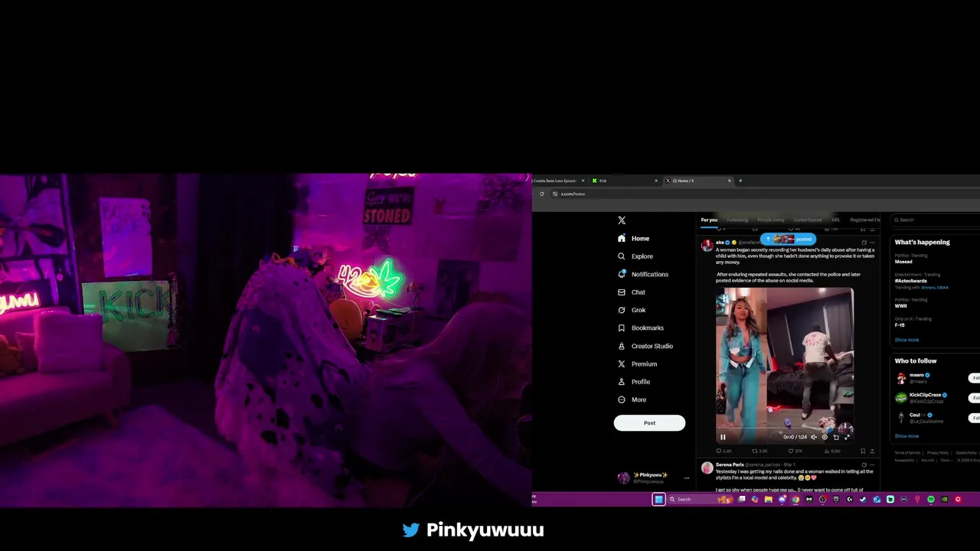
Task: Open the Windows Start menu
Action: [658, 500]
